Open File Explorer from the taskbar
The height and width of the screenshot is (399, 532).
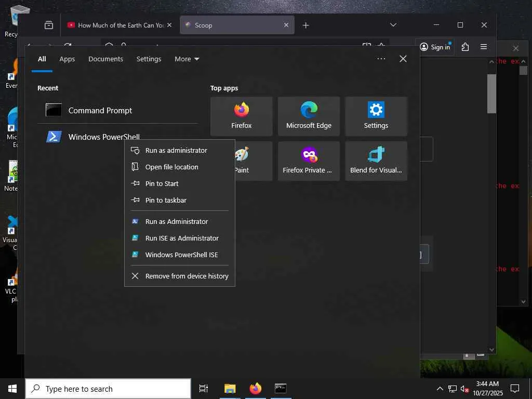coord(230,389)
